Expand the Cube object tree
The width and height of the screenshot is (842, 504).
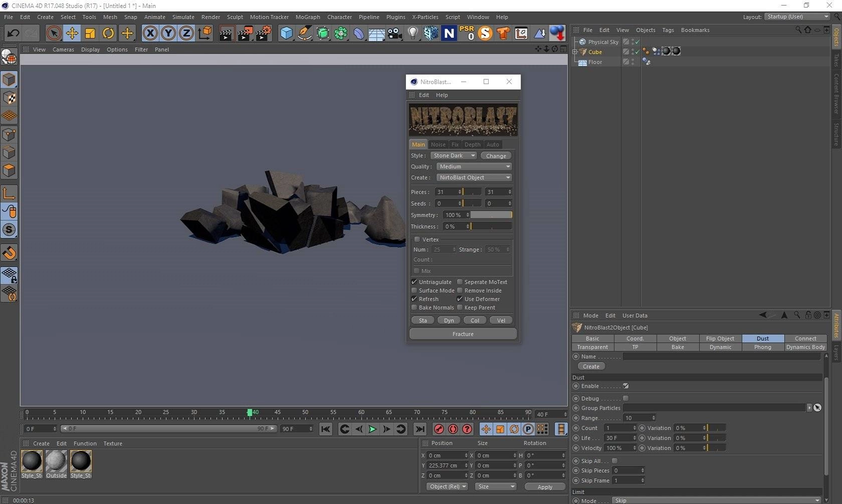575,52
